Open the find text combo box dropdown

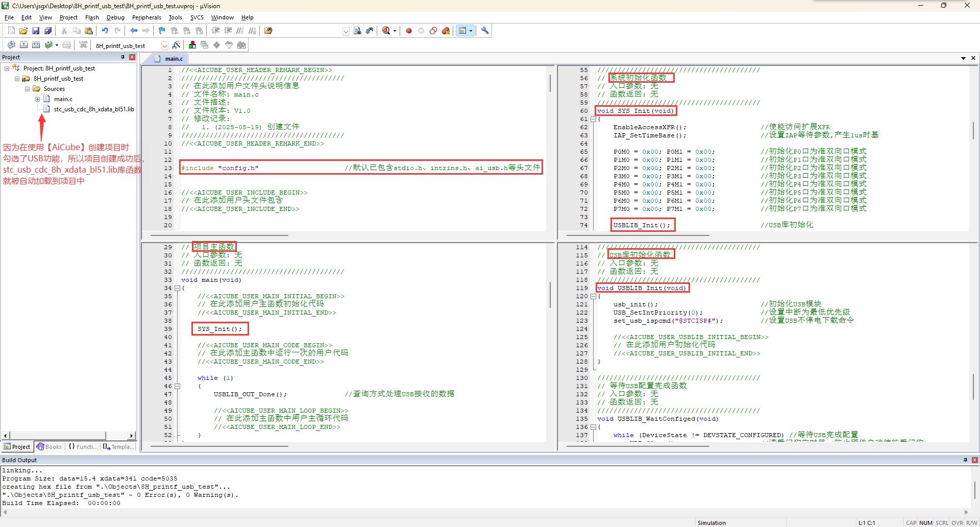point(346,31)
